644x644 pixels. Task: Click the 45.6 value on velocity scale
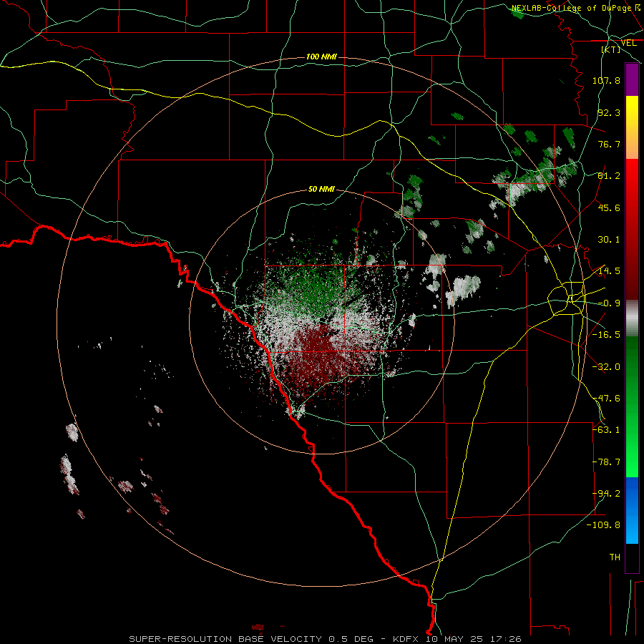click(x=609, y=208)
